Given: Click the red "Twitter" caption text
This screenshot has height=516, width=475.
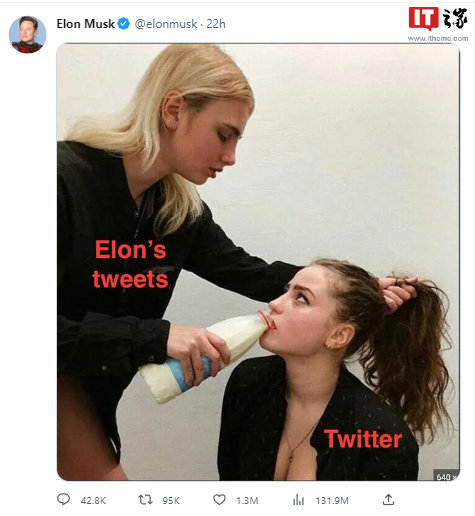Looking at the screenshot, I should [x=363, y=439].
